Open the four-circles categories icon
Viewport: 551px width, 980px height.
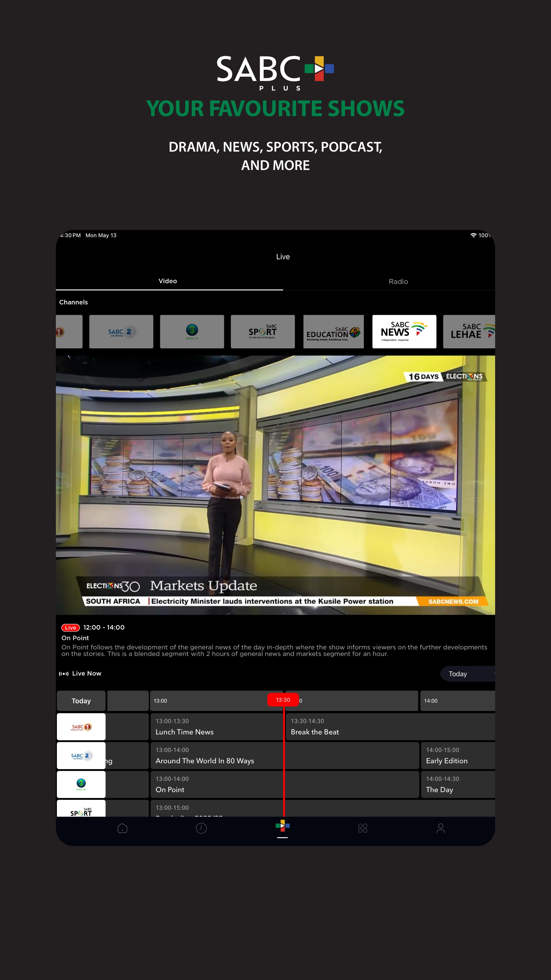coord(362,828)
